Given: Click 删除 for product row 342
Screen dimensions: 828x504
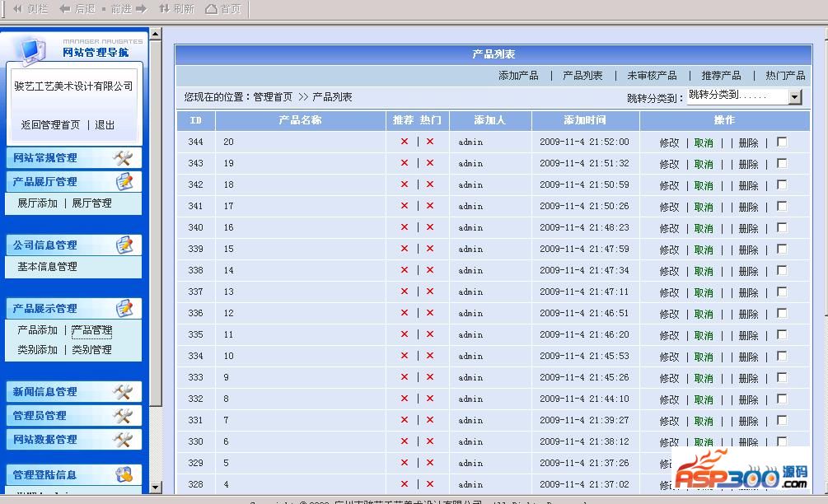Looking at the screenshot, I should 748,185.
